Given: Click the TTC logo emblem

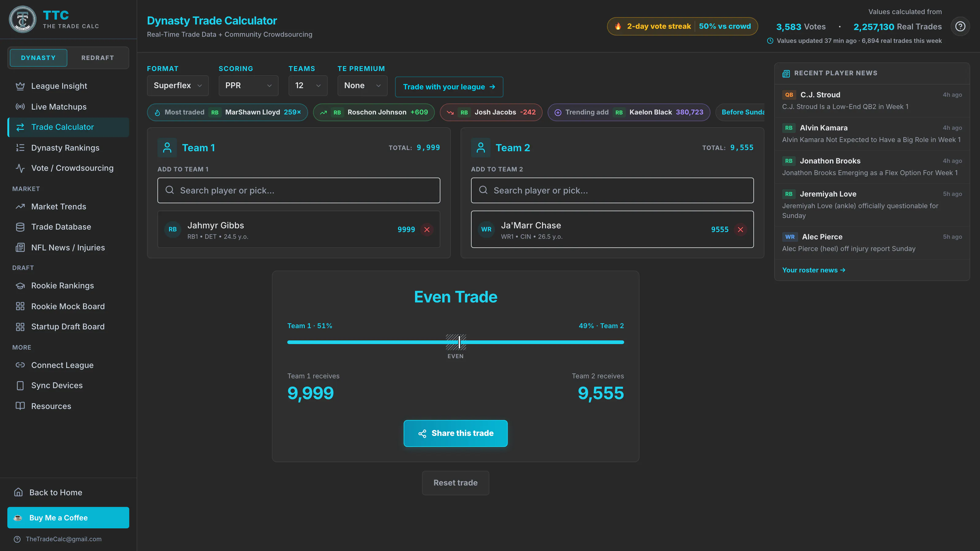Looking at the screenshot, I should (22, 19).
